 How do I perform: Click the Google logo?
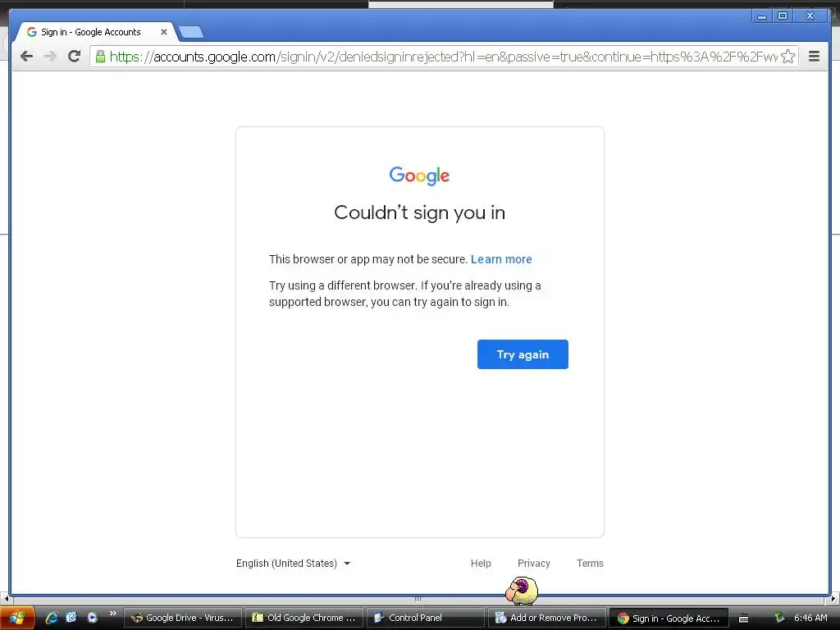[x=419, y=176]
